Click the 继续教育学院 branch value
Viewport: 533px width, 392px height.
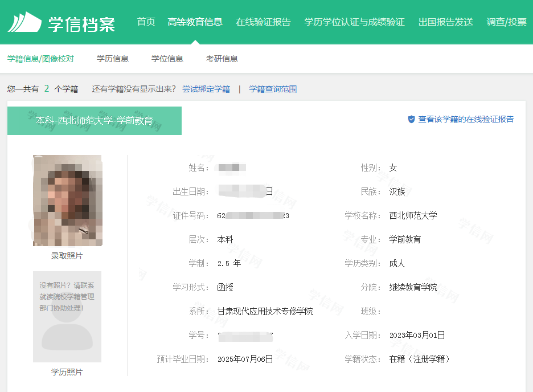[x=413, y=288]
